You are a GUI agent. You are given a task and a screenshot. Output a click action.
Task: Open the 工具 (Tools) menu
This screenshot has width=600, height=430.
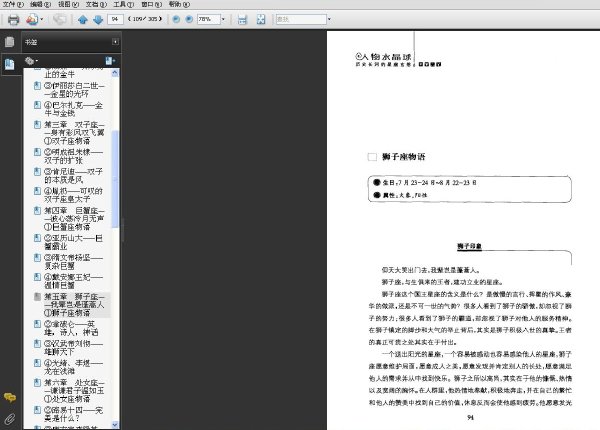(124, 4)
